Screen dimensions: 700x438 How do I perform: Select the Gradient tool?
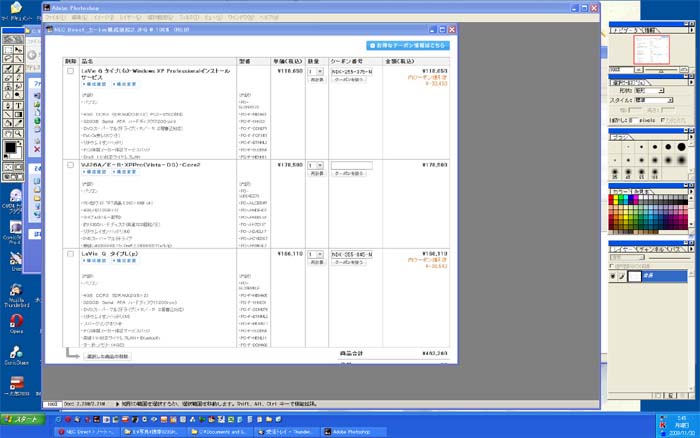[x=18, y=115]
